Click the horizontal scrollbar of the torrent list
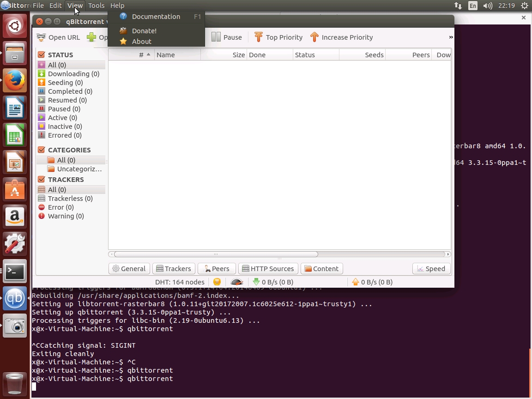532x399 pixels. point(216,254)
